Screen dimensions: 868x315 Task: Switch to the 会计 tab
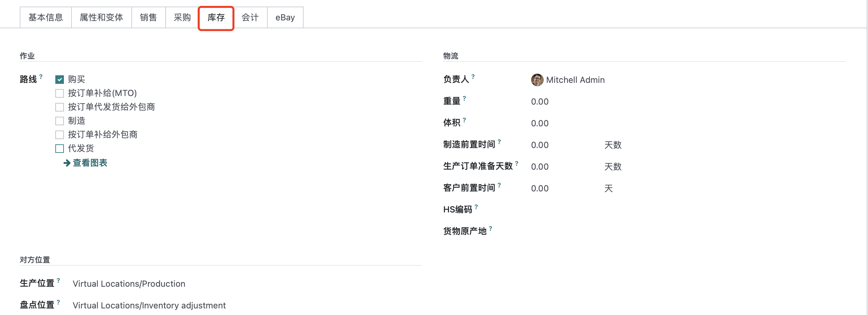pos(250,17)
